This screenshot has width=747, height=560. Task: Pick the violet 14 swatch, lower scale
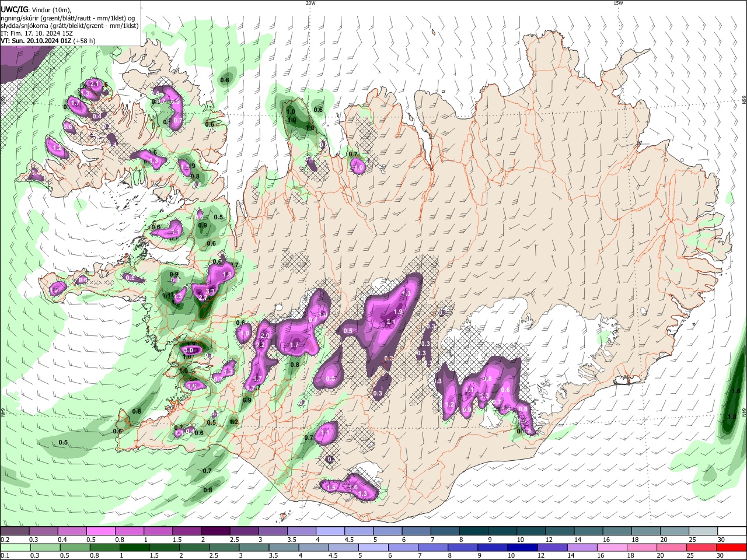click(x=582, y=547)
